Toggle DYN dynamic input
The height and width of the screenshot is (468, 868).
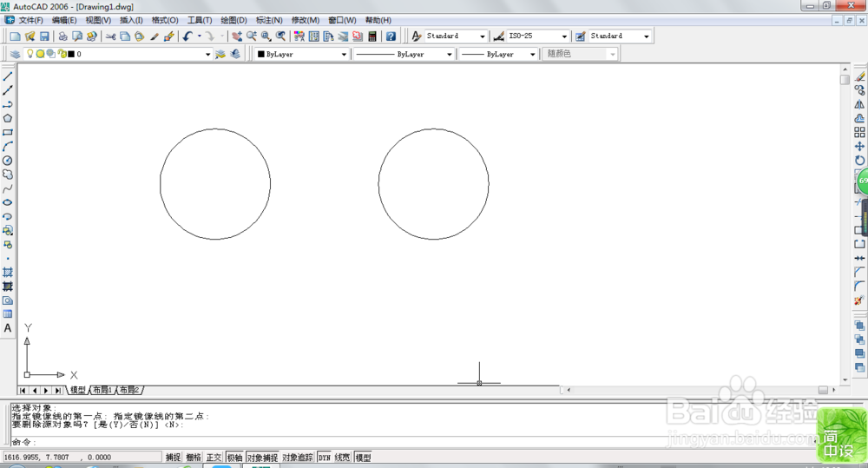(325, 458)
